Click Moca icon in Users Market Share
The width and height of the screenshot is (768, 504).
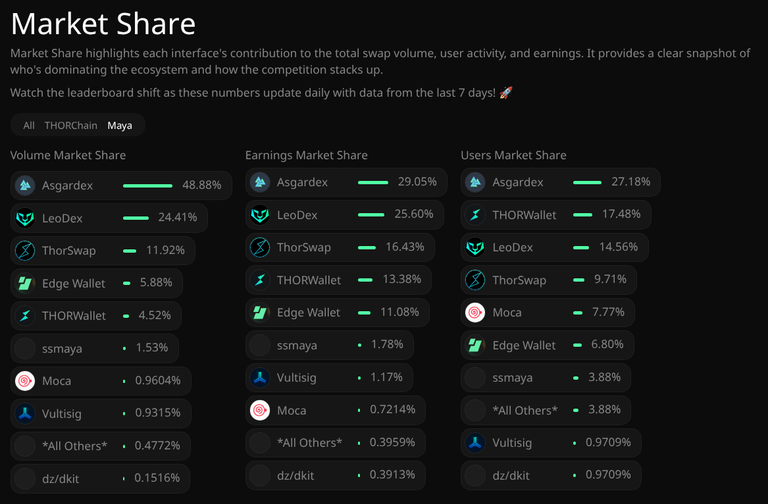(475, 312)
